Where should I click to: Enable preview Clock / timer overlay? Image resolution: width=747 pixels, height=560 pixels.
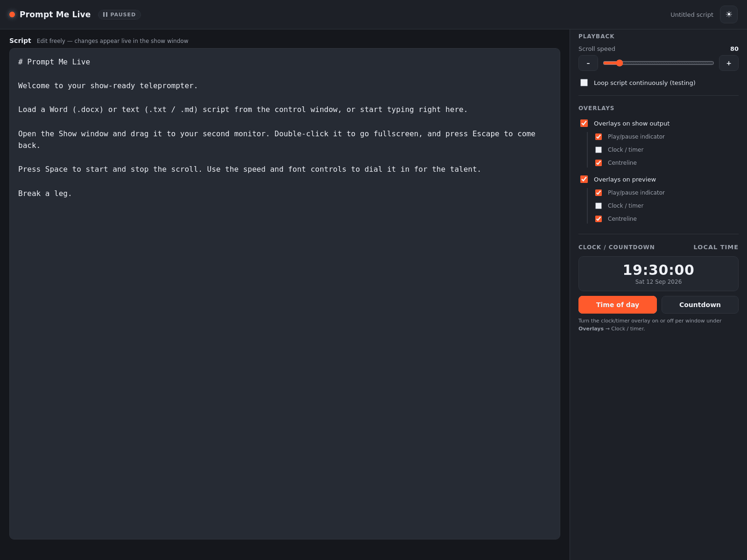point(599,206)
